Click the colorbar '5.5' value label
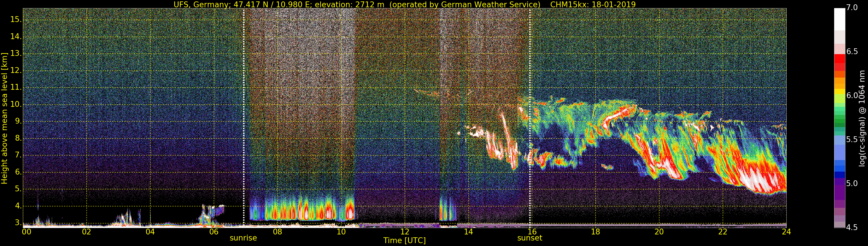868x246 pixels. (852, 139)
